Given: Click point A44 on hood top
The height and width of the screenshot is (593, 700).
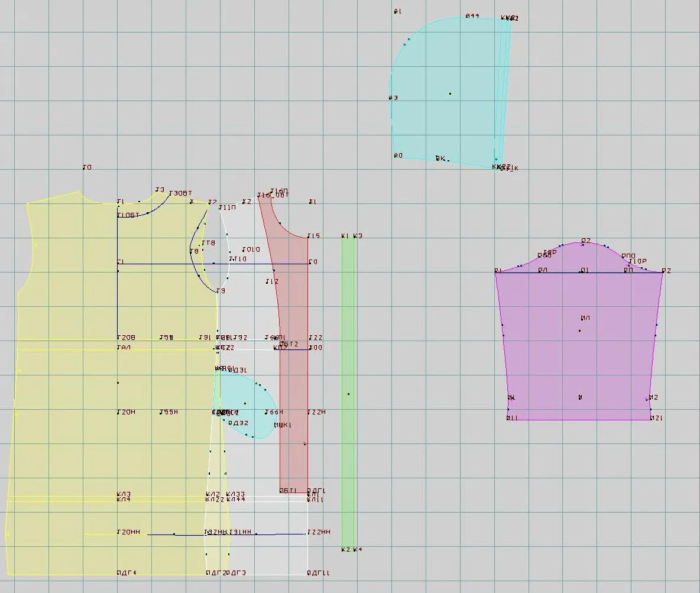Looking at the screenshot, I should coord(472,15).
